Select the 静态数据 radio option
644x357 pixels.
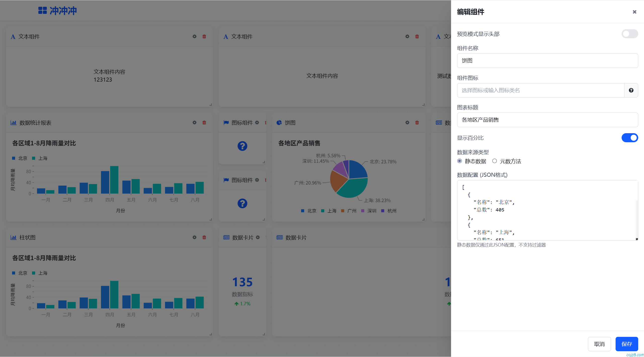tap(460, 161)
